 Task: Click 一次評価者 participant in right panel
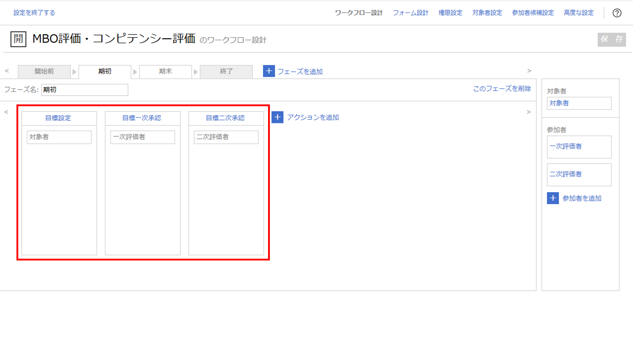[579, 147]
